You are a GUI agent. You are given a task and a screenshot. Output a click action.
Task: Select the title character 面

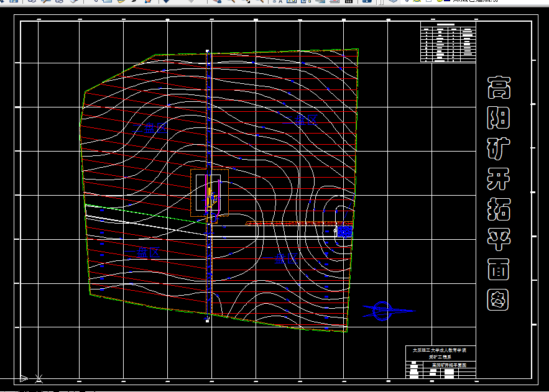pyautogui.click(x=499, y=270)
